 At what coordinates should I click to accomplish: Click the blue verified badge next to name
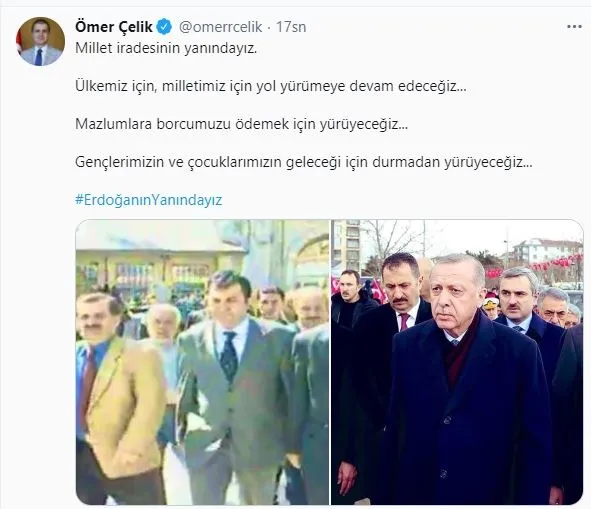pos(164,27)
